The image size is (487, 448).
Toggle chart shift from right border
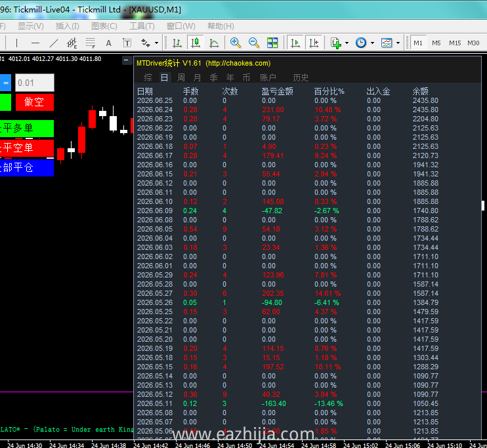(314, 43)
